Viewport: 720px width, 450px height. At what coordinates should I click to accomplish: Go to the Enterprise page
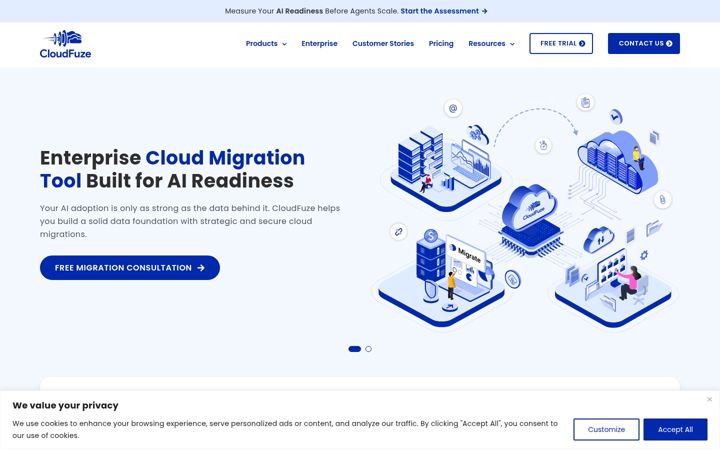pyautogui.click(x=319, y=44)
